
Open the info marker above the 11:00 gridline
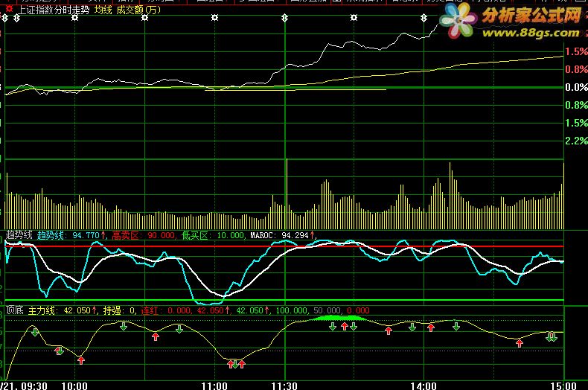pos(214,18)
